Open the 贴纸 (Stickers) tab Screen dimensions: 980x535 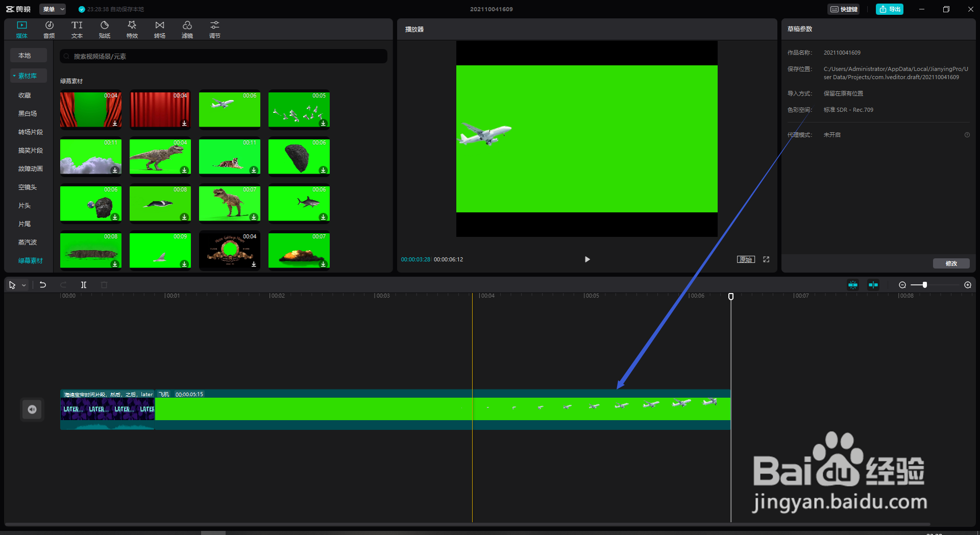(104, 30)
